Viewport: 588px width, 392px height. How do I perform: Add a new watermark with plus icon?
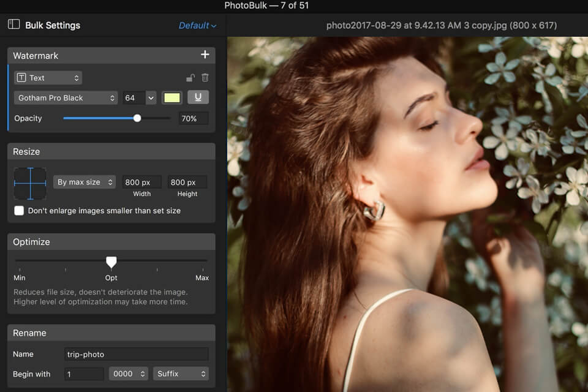point(205,55)
